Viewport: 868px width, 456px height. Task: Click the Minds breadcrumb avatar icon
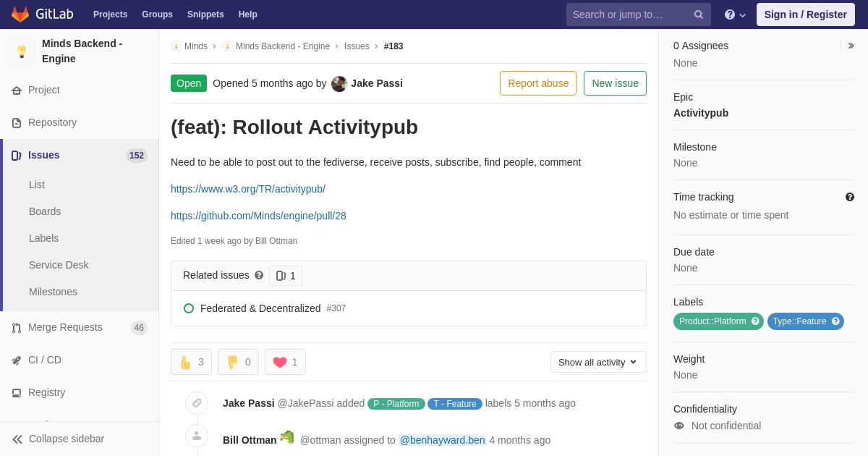tap(176, 46)
